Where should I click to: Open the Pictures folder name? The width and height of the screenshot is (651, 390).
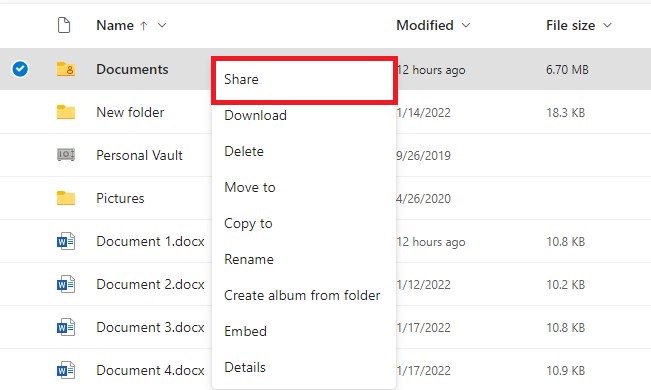120,198
